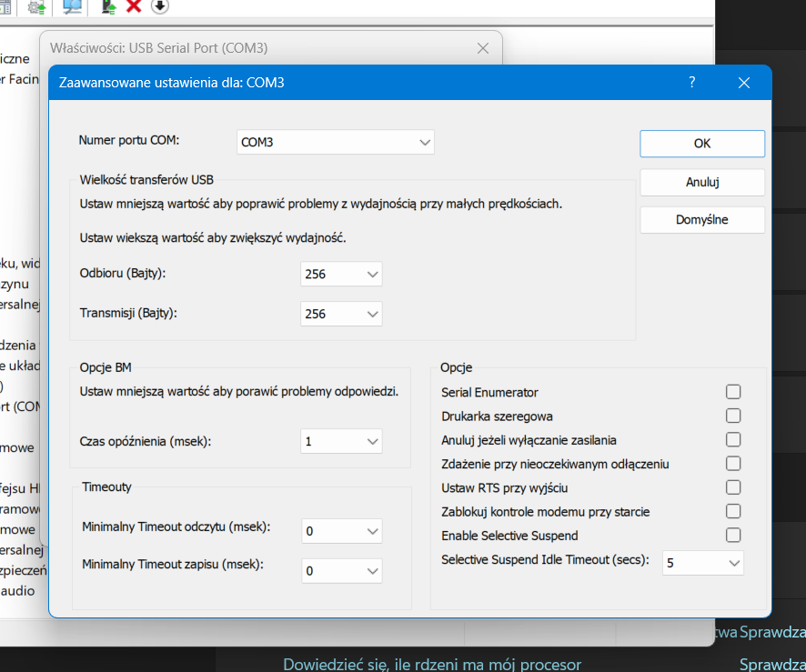
Task: Enable the Selective Suspend checkbox
Action: [733, 535]
